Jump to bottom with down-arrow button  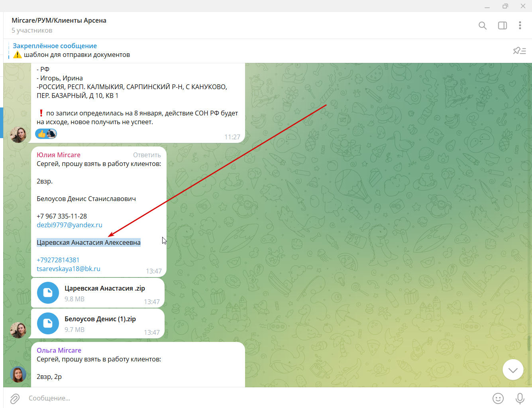tap(513, 370)
